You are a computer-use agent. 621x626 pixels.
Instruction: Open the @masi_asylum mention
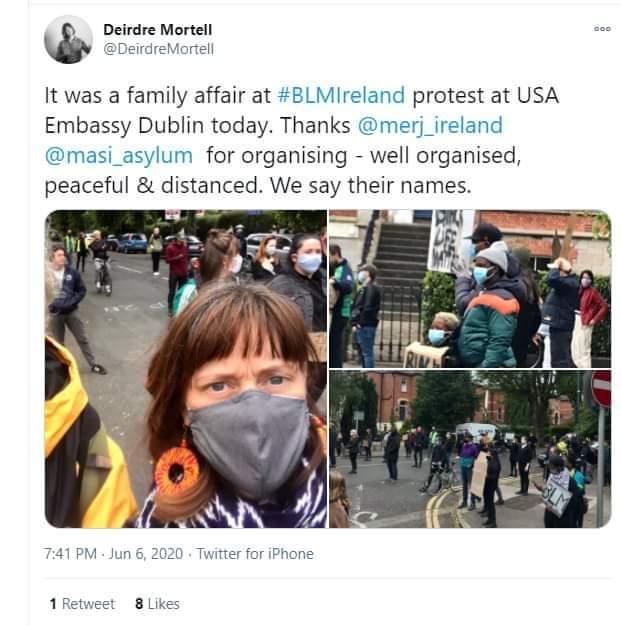point(119,156)
